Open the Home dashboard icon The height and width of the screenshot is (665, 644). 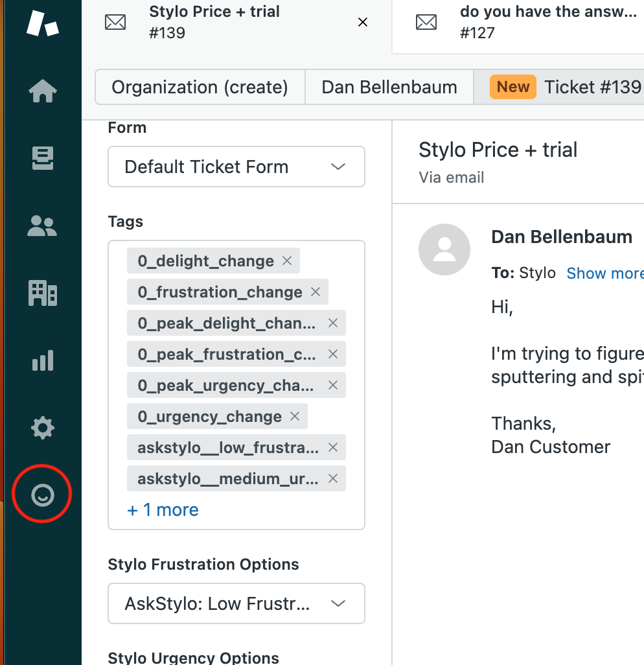[42, 91]
